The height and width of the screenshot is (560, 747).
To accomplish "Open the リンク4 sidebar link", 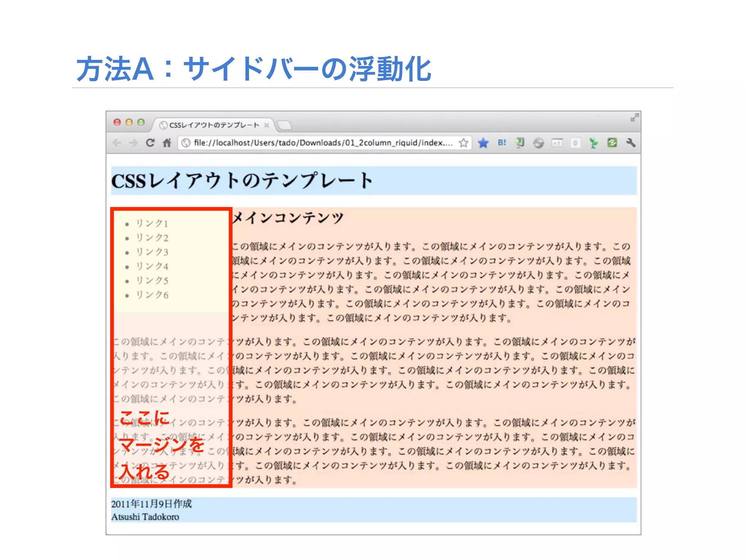I will (x=152, y=267).
